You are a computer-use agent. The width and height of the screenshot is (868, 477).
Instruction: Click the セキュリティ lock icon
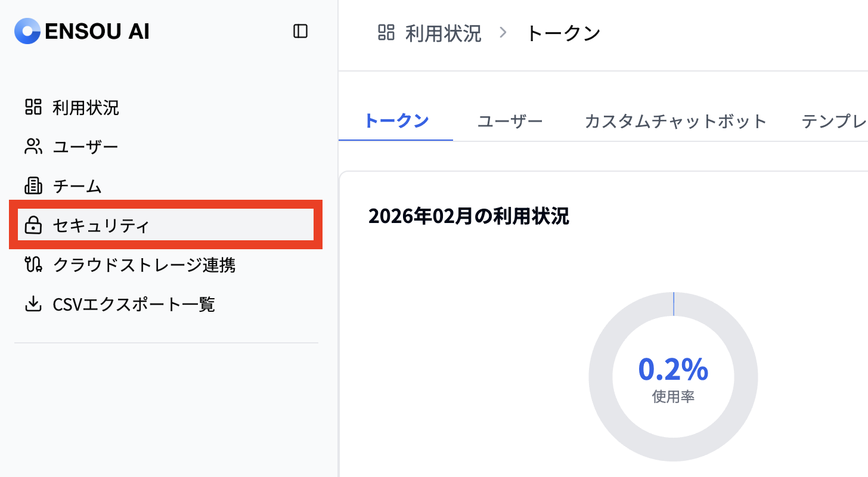coord(33,225)
